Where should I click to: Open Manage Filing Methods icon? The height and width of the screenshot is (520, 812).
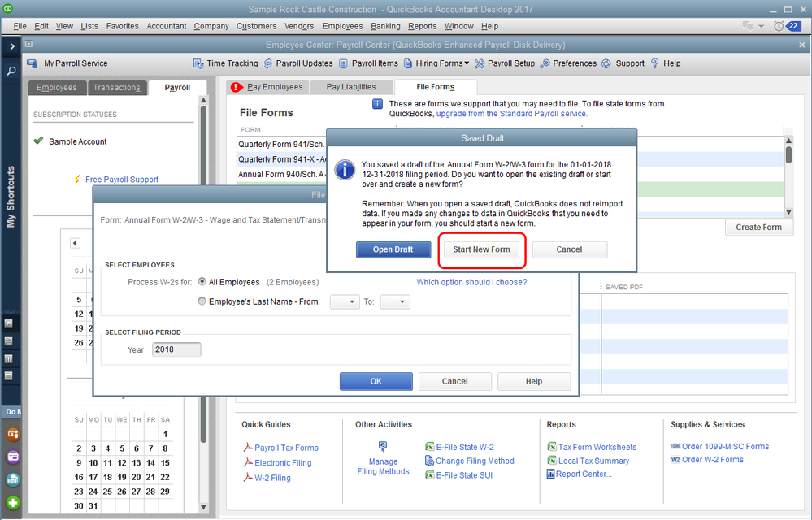[383, 446]
